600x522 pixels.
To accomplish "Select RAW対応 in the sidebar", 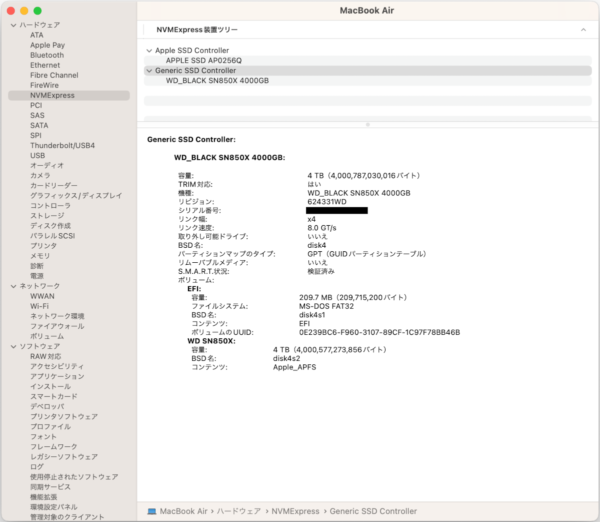I will coord(46,357).
